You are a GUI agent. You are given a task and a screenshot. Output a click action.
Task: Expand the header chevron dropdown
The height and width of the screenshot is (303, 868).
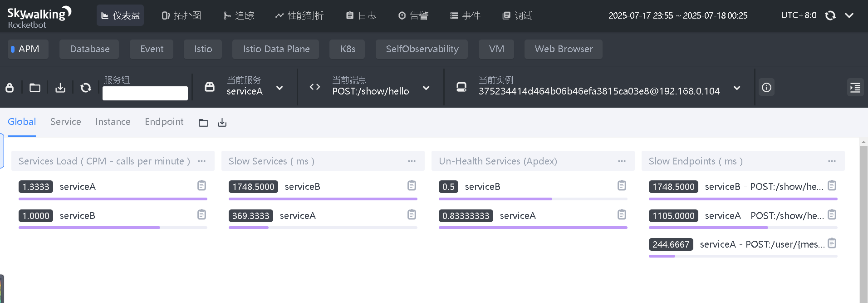pos(849,15)
